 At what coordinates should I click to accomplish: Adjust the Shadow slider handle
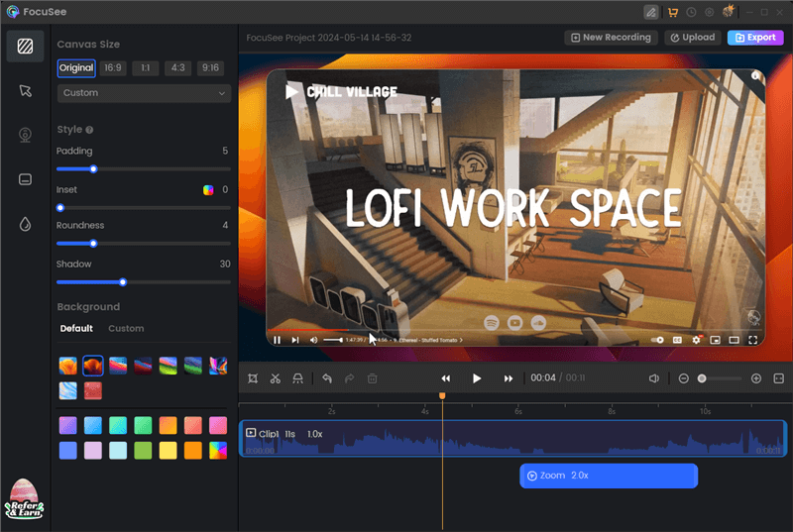(x=122, y=282)
